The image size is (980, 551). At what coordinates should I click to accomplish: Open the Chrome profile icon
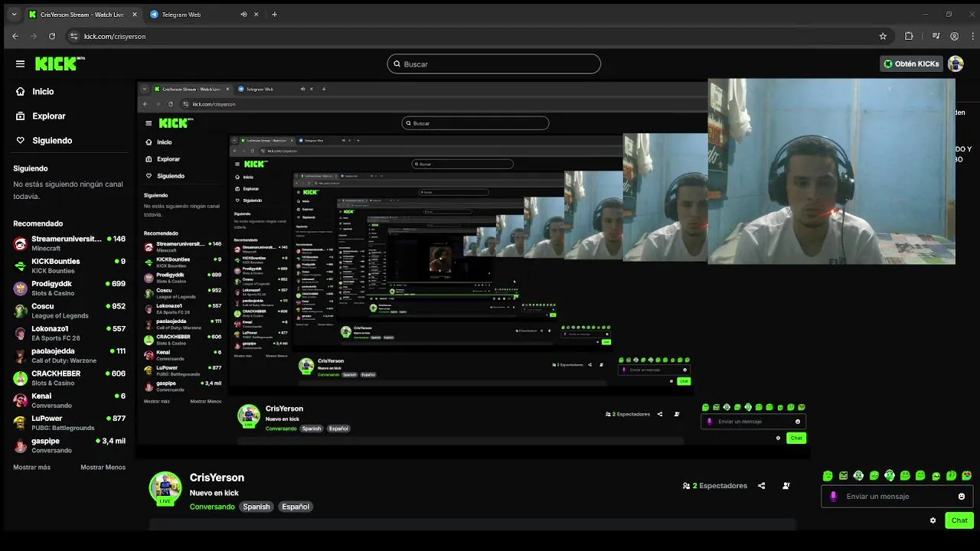point(954,36)
